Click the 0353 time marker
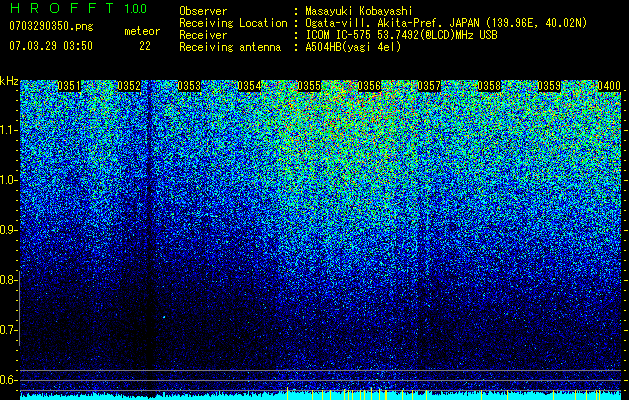Viewport: 629px width, 400px height. (x=189, y=86)
